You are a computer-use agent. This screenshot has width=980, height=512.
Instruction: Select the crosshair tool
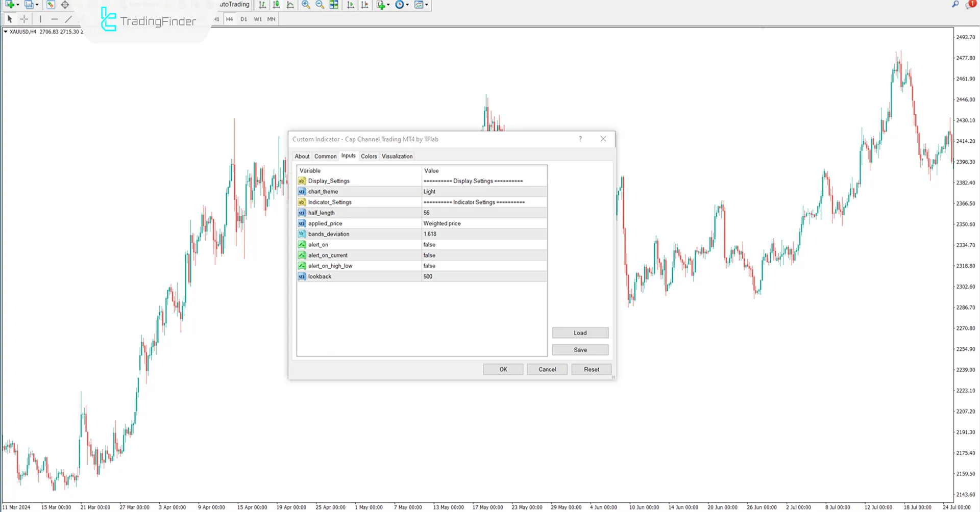click(24, 19)
